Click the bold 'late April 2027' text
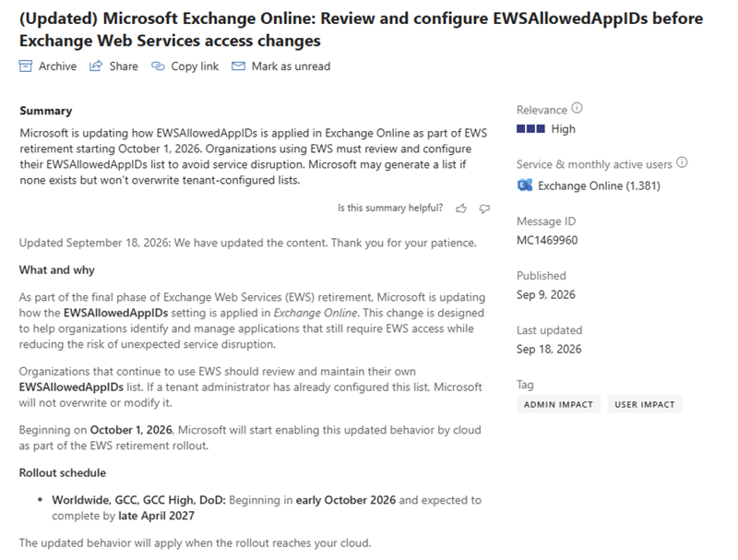Viewport: 738px width, 560px height. (156, 516)
